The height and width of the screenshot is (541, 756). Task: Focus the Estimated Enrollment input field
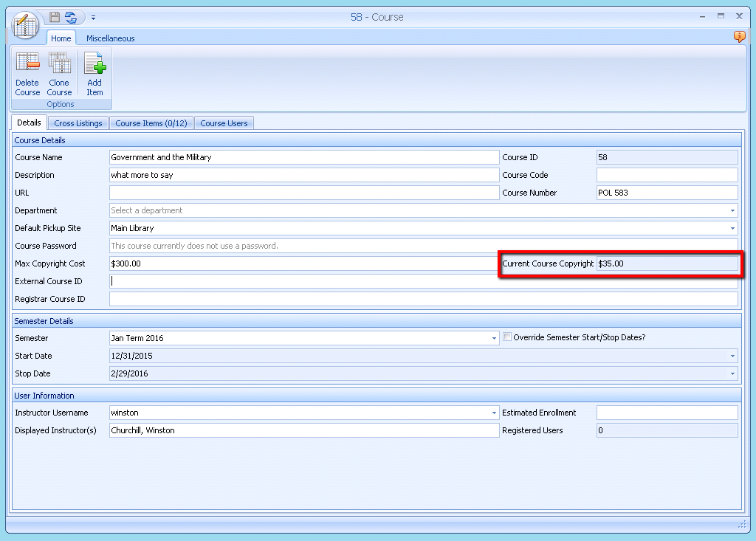pos(667,413)
